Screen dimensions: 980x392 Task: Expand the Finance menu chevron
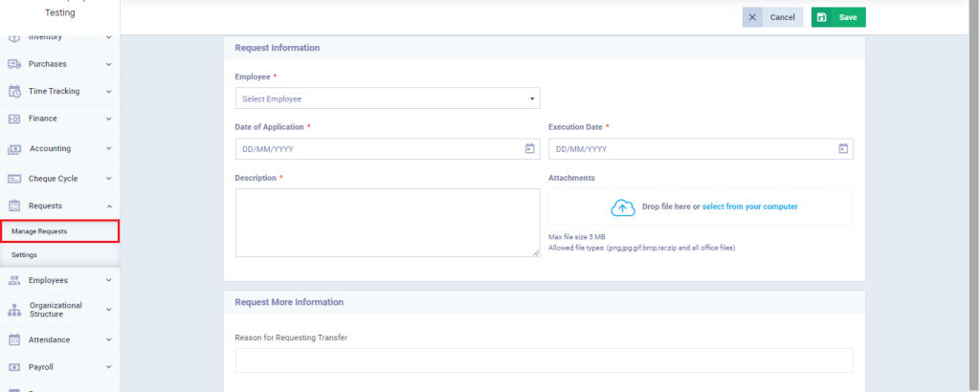tap(109, 119)
